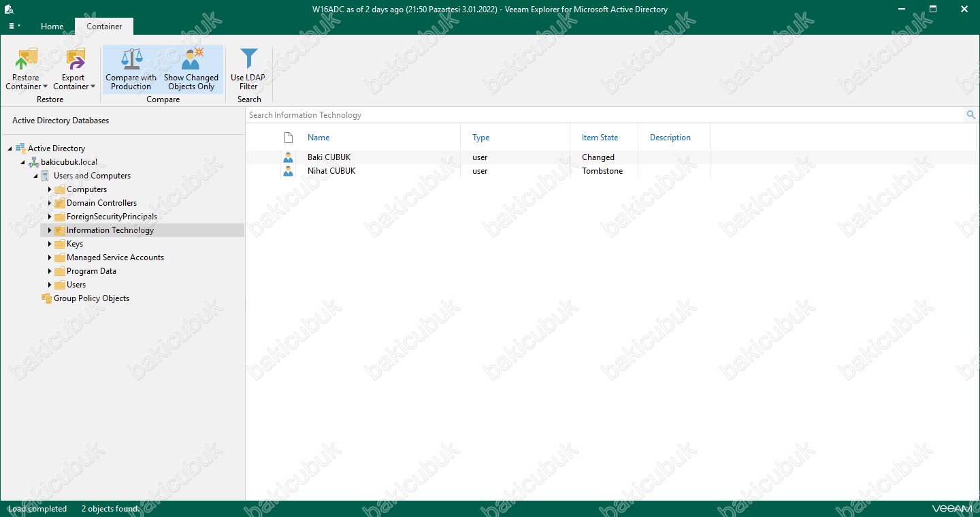This screenshot has height=517, width=980.
Task: Click the Computers folder icon
Action: coord(60,189)
